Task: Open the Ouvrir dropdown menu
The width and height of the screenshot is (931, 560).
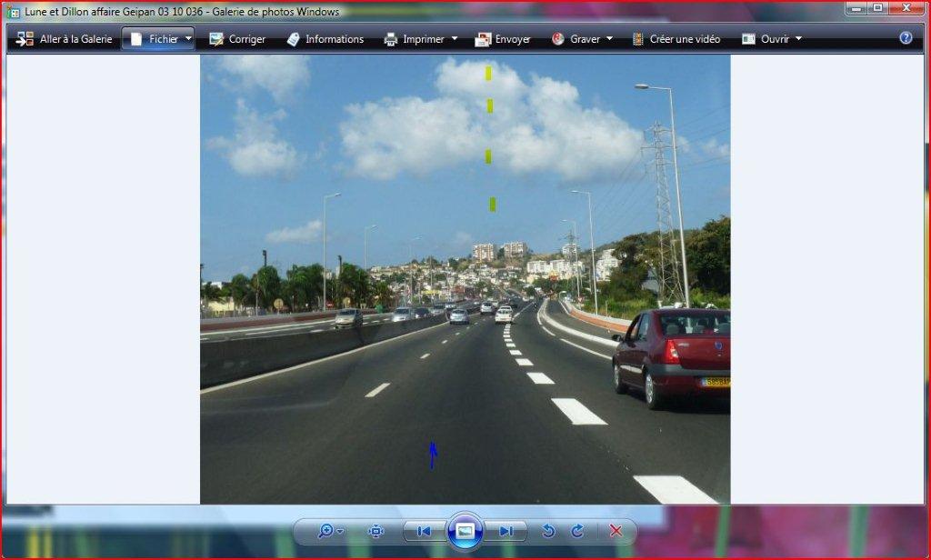Action: 772,39
